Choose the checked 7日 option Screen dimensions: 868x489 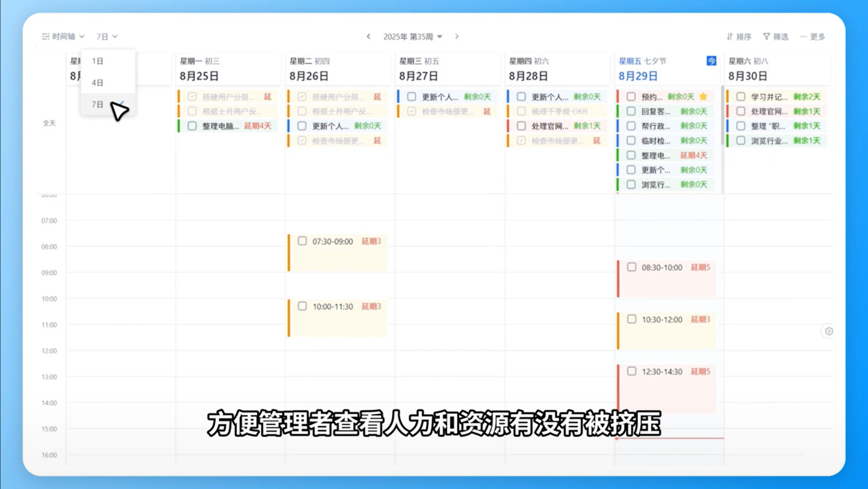coord(108,105)
